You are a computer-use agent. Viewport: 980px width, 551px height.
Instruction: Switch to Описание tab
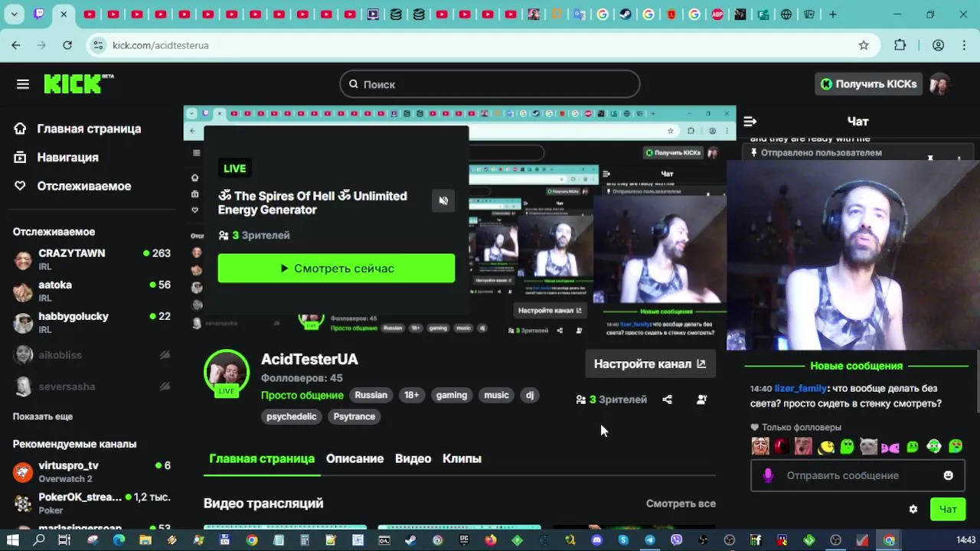tap(354, 458)
